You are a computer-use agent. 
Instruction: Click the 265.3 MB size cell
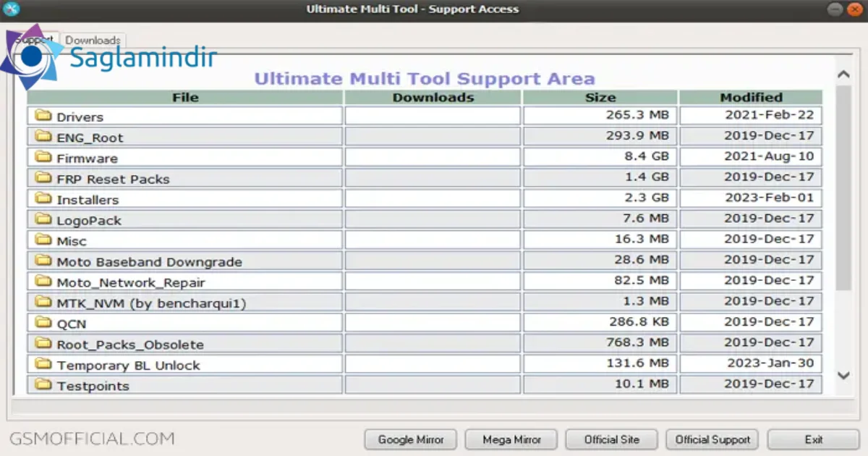[600, 116]
